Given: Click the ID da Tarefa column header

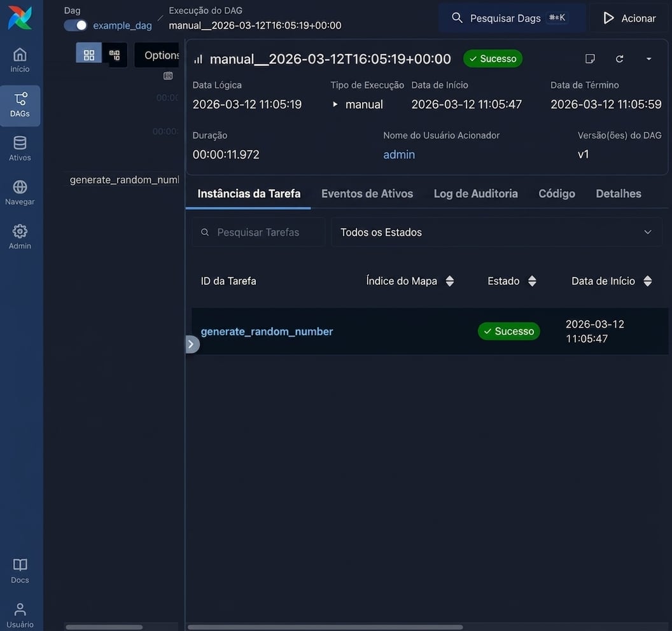Looking at the screenshot, I should point(228,281).
